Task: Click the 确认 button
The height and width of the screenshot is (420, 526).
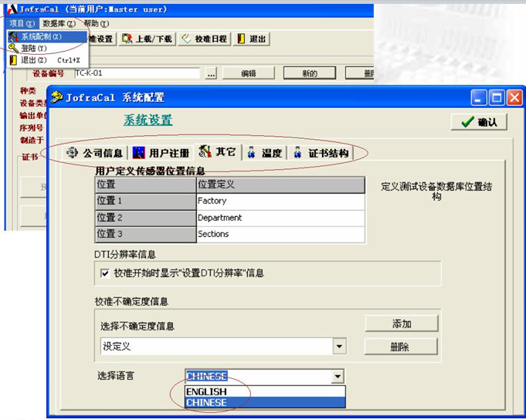Action: coord(479,122)
